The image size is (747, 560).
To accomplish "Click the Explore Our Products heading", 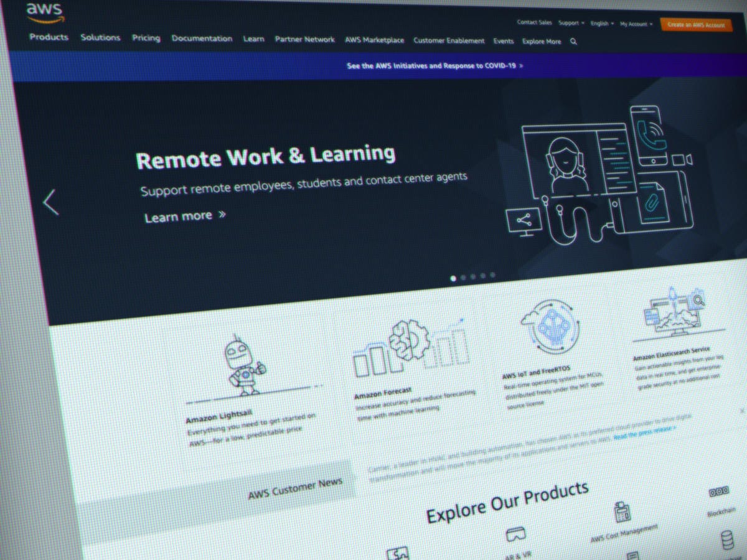I will (x=507, y=502).
